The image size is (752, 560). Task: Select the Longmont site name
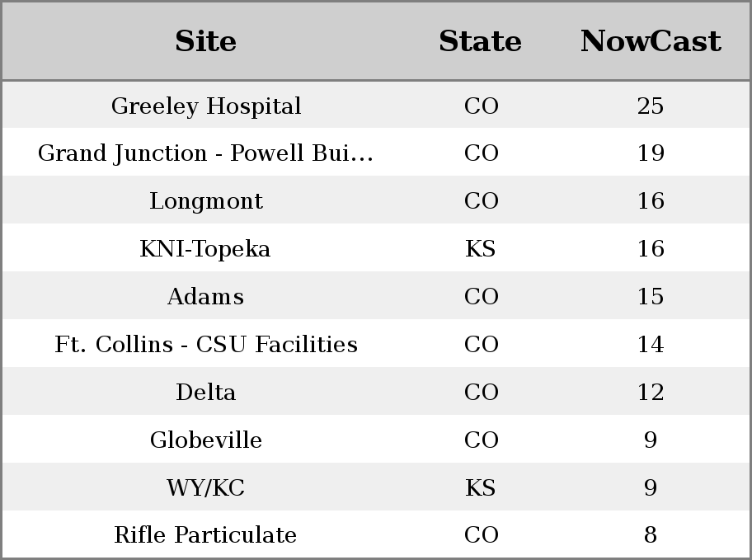click(206, 200)
